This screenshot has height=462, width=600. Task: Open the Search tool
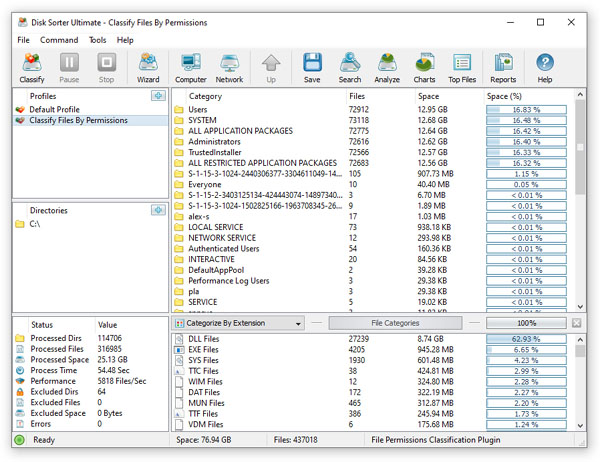(x=350, y=68)
